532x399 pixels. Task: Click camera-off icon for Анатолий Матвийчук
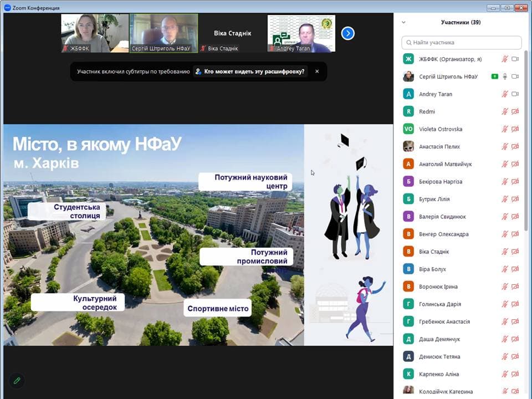[515, 164]
